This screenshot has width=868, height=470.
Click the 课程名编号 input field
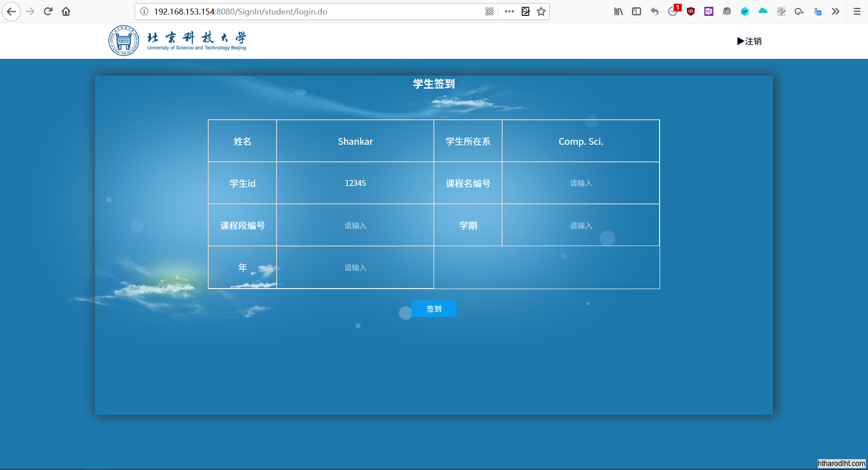[x=580, y=183]
